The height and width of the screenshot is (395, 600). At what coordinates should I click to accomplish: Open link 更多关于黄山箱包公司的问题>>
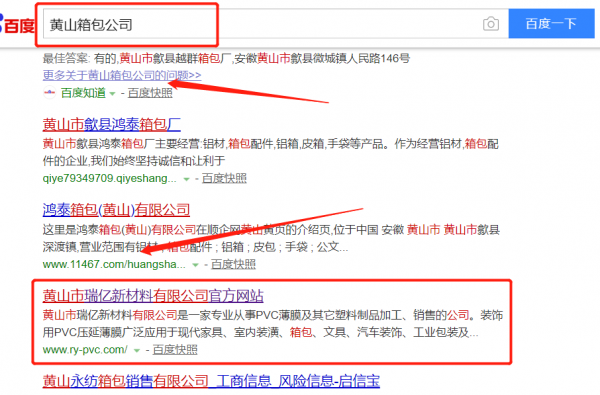click(122, 75)
